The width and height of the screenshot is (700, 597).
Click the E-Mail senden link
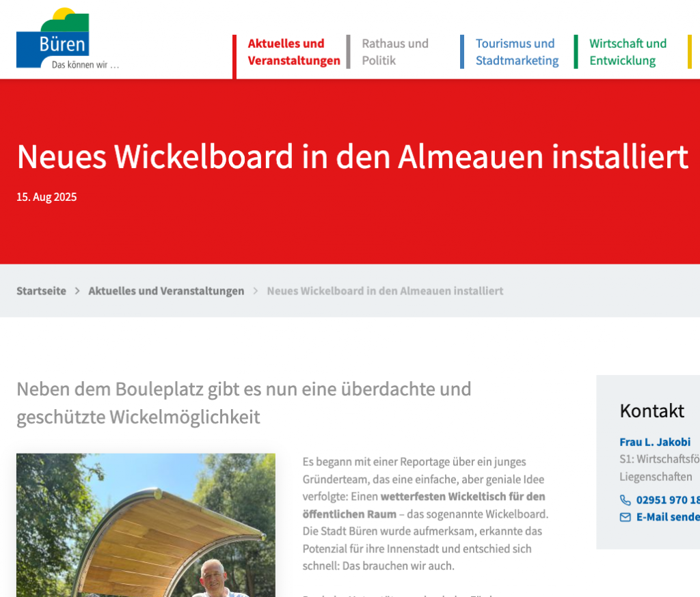coord(667,517)
